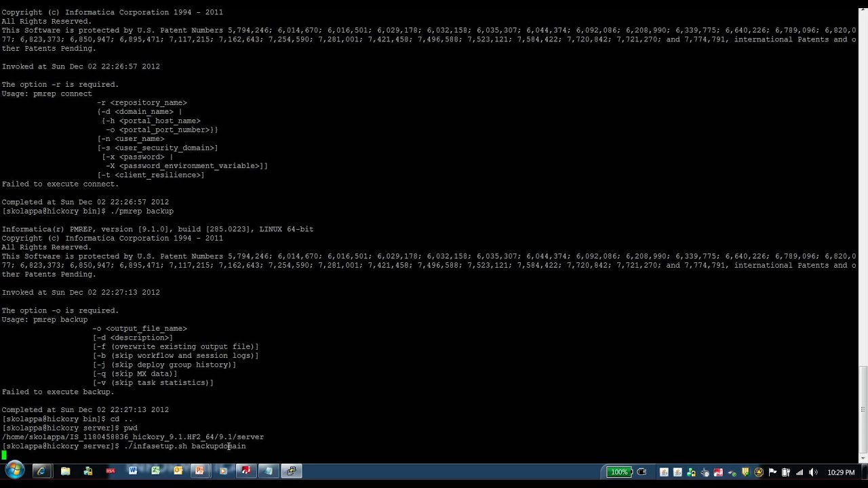
Task: Open the network lock tray icon
Action: (x=691, y=472)
